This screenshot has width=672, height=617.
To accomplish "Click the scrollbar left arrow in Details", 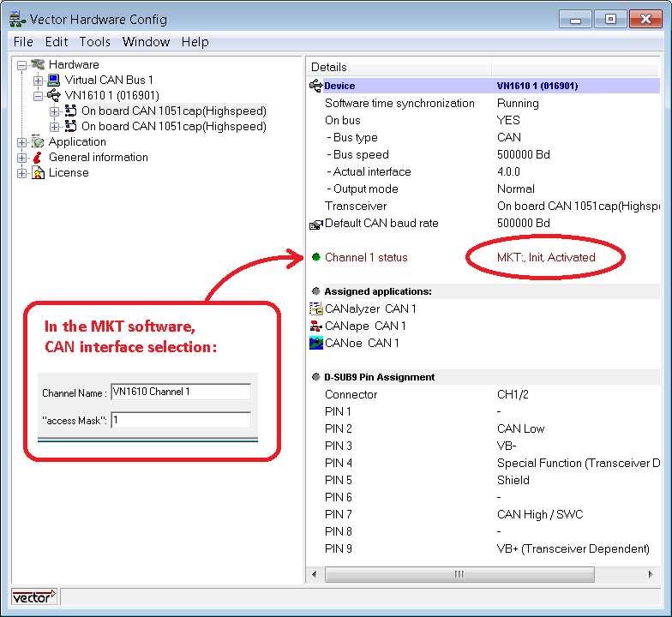I will (315, 574).
